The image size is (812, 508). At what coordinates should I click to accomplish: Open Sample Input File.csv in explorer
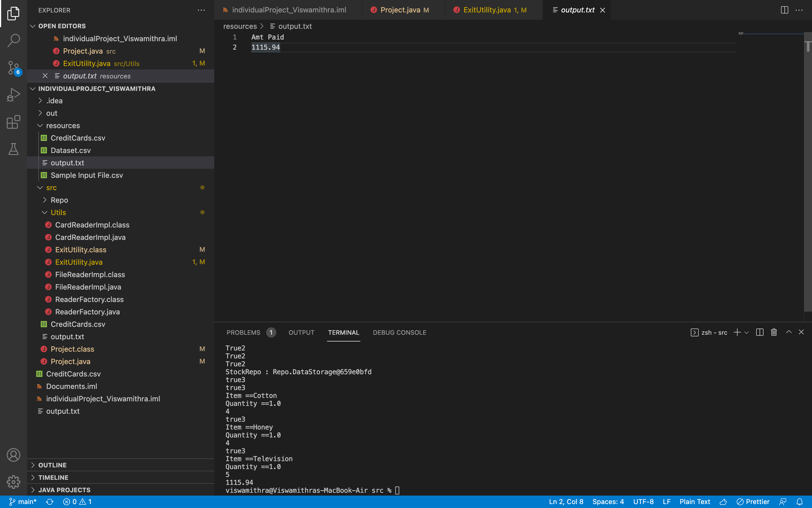pos(121,175)
